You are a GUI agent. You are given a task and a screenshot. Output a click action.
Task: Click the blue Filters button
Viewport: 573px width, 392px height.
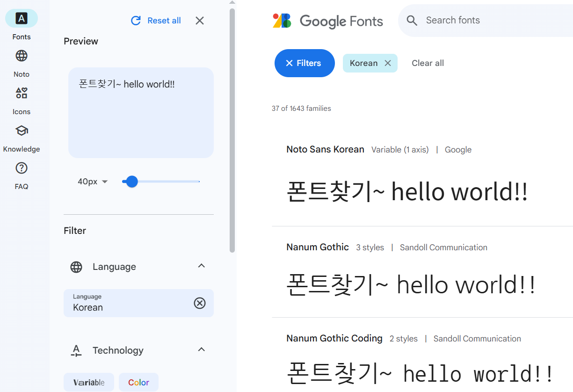pos(305,63)
